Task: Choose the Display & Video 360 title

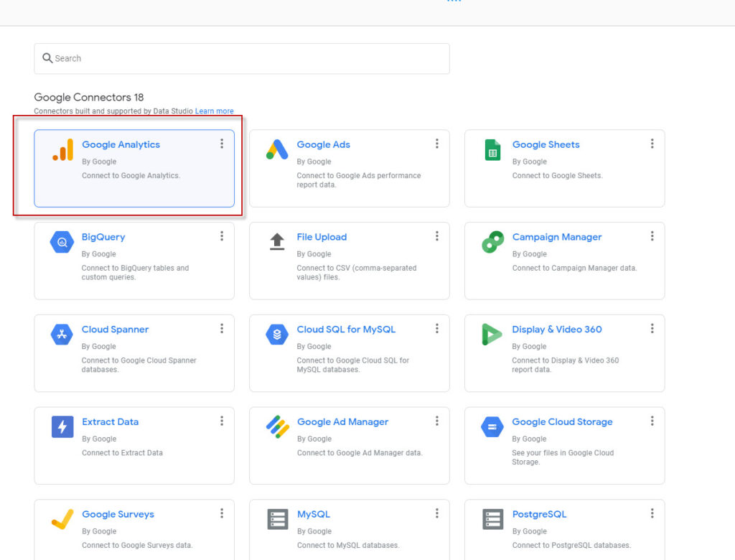Action: (x=556, y=330)
